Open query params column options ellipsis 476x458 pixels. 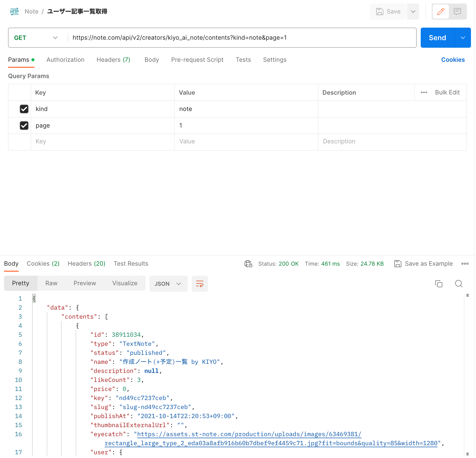coord(424,92)
